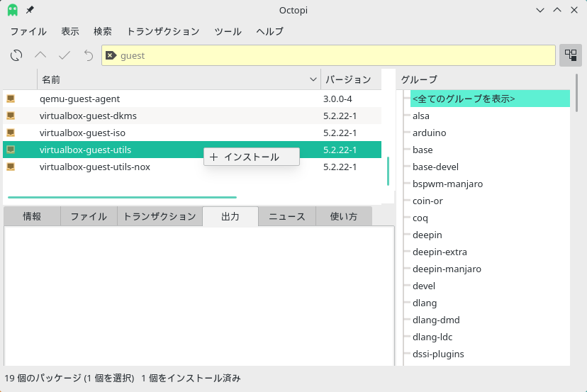Click the groups panel vertical scrollbar
Screen dimensions: 587x392
(x=577, y=91)
